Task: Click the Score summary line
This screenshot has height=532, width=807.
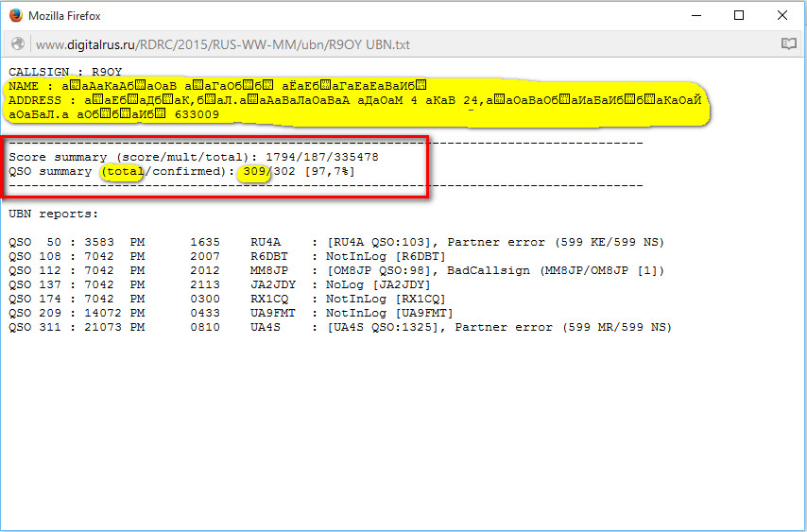Action: 194,157
